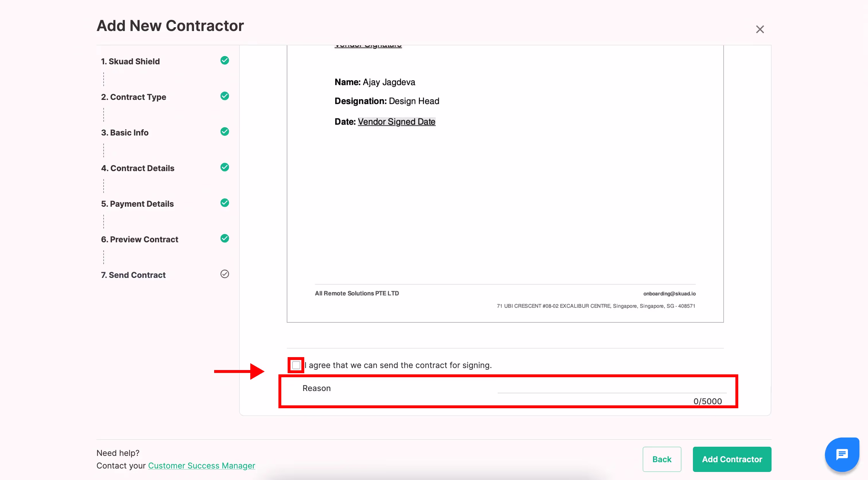The image size is (868, 480).
Task: Close the Add New Contractor dialog
Action: 759,29
